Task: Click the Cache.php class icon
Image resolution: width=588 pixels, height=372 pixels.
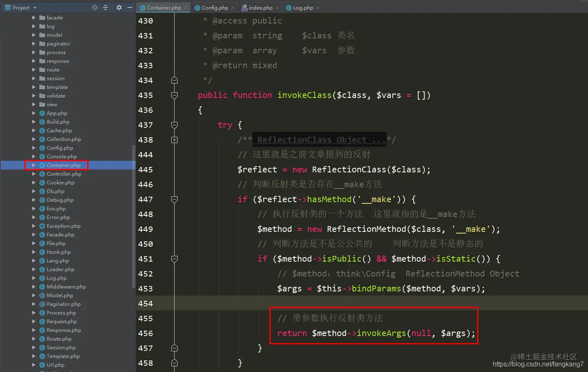Action: pyautogui.click(x=42, y=130)
